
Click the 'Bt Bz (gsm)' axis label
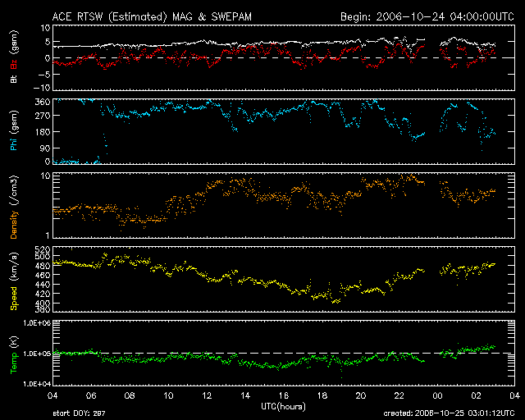14,57
